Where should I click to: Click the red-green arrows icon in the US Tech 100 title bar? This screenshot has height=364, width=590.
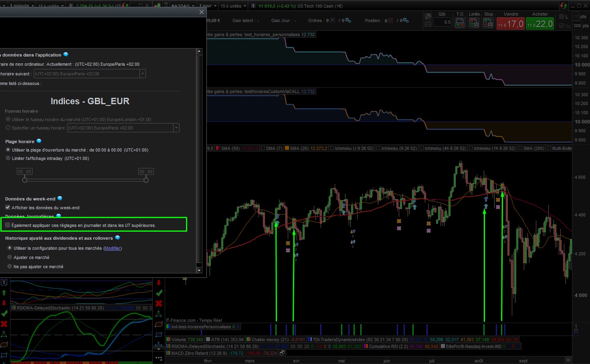(564, 6)
